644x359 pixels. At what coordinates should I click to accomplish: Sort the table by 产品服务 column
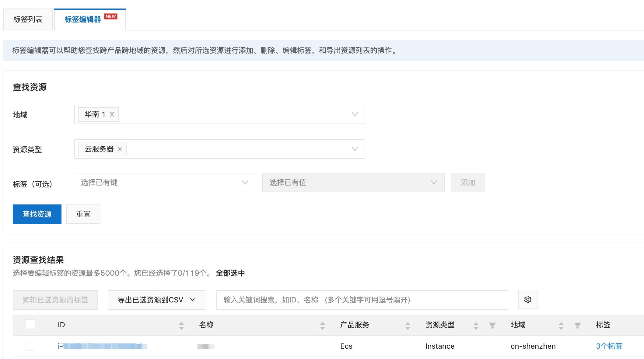(x=408, y=325)
